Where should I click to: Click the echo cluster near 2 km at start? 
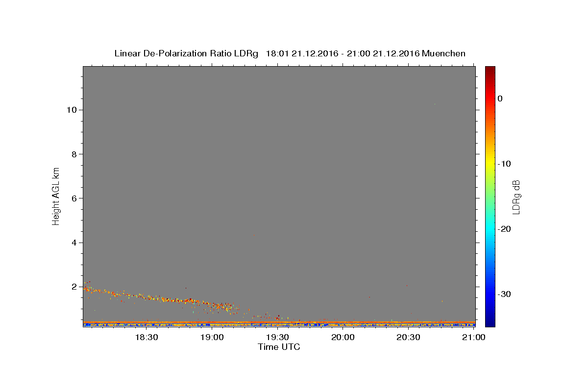[87, 288]
